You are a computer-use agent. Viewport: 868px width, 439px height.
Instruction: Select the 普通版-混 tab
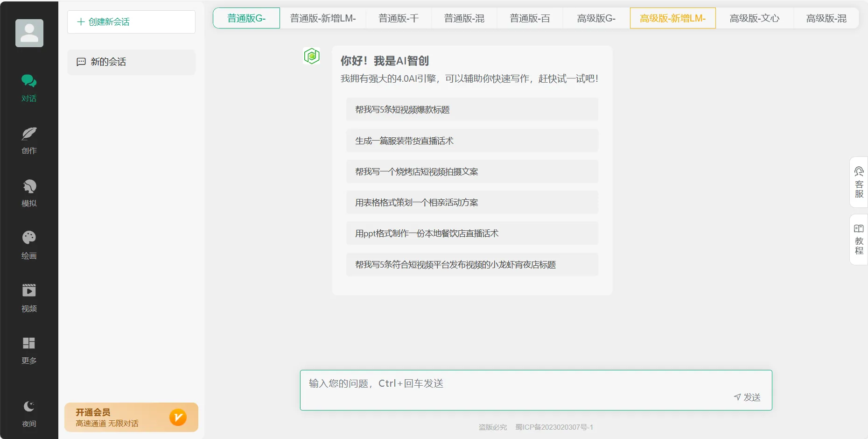(x=464, y=18)
